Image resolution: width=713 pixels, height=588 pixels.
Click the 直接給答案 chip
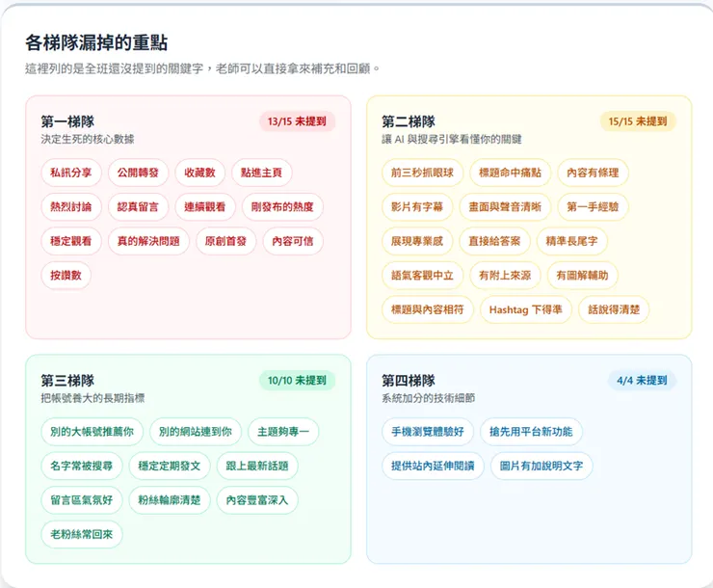pyautogui.click(x=494, y=241)
